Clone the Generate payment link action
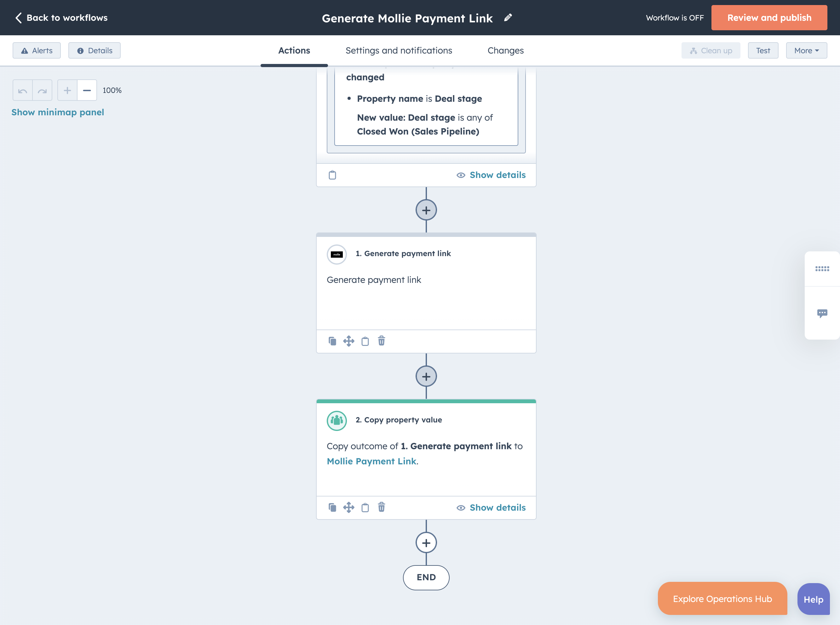Screen dimensions: 840x625 tap(332, 341)
